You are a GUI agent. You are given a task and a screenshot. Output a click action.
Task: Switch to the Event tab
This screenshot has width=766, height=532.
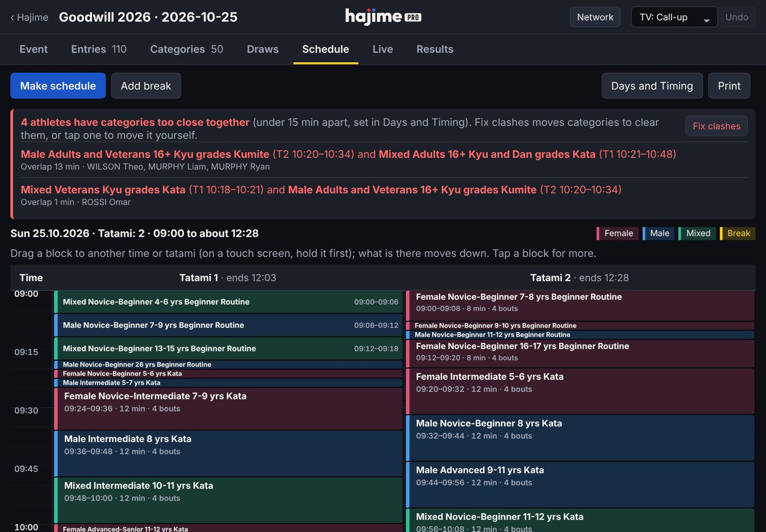(34, 49)
